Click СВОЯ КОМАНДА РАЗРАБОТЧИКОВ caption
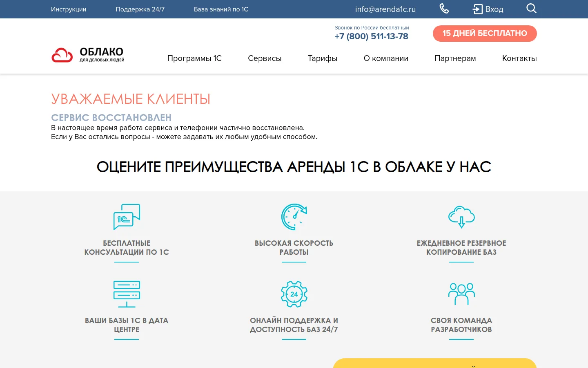588x368 pixels. 461,325
